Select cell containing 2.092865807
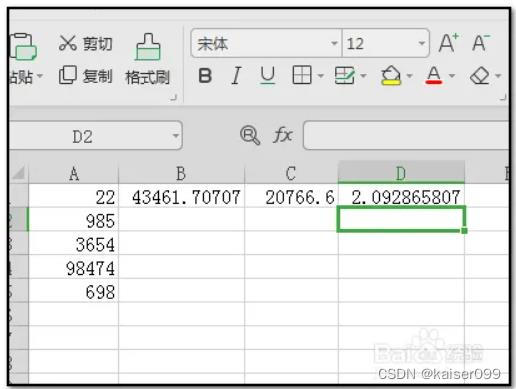The width and height of the screenshot is (516, 389). click(401, 196)
